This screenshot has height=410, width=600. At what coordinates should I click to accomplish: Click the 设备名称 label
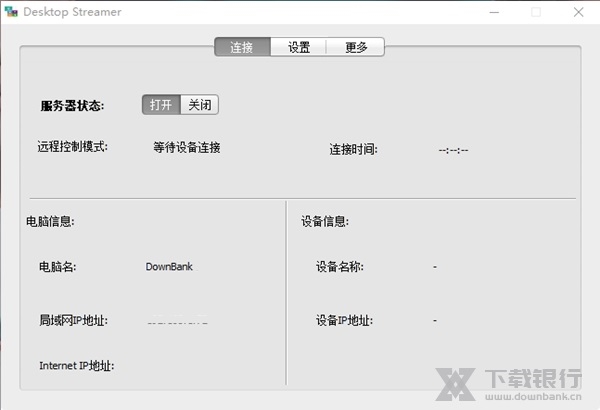(x=339, y=266)
